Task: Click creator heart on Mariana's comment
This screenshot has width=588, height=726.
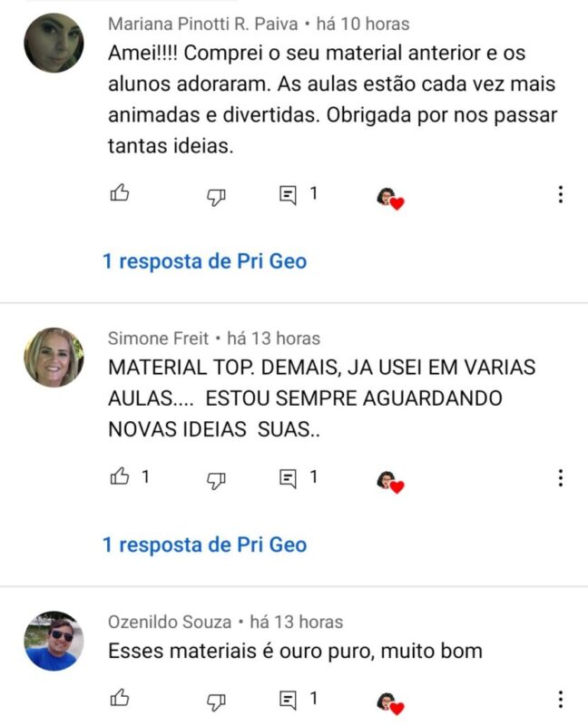Action: 390,199
